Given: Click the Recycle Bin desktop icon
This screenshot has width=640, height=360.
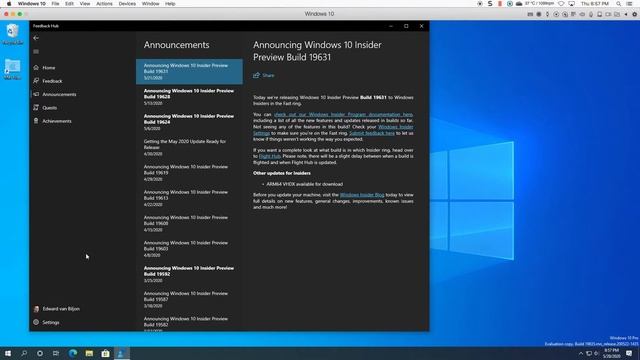Looking at the screenshot, I should [13, 34].
